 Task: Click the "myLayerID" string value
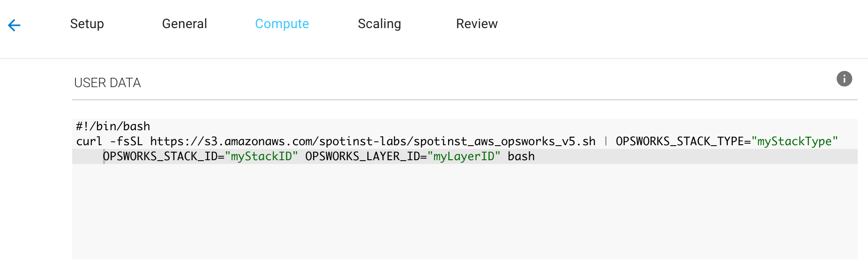click(464, 156)
